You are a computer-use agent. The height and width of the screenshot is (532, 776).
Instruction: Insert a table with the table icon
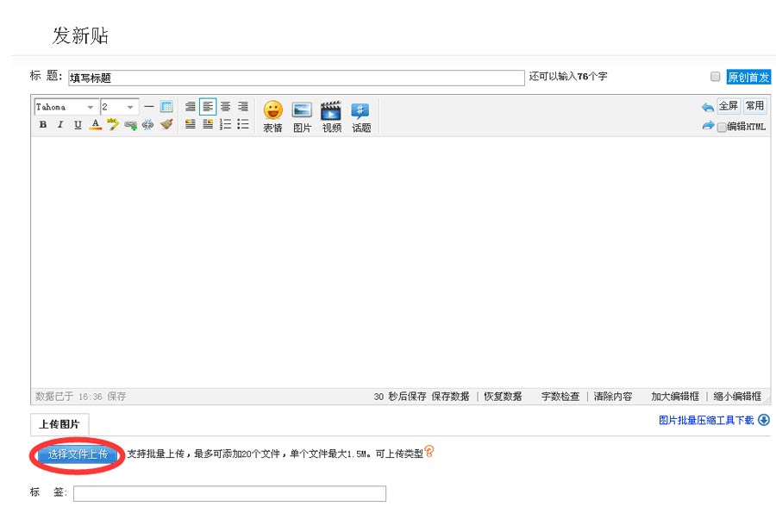click(x=166, y=106)
